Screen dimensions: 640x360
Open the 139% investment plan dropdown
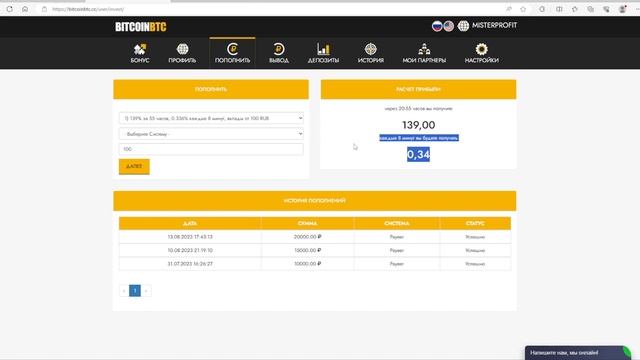click(x=211, y=118)
